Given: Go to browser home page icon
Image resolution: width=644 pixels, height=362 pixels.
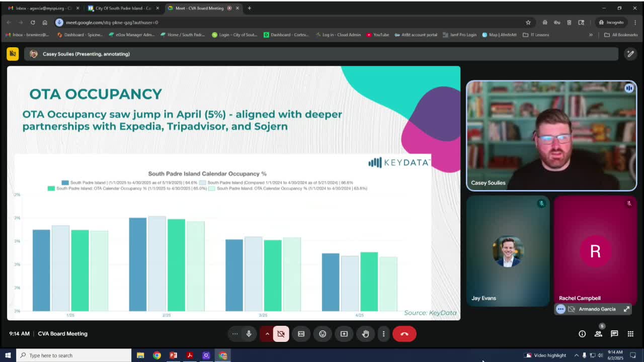Looking at the screenshot, I should (x=45, y=22).
